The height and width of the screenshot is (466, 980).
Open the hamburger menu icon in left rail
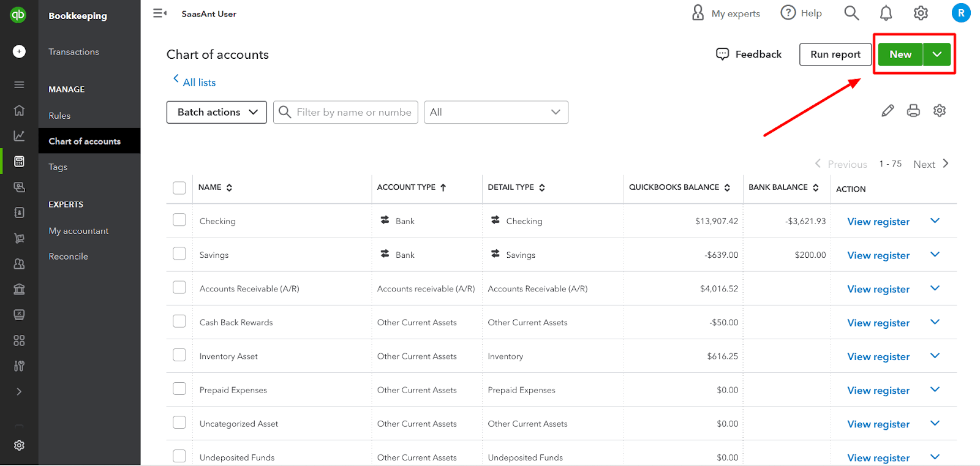[19, 85]
